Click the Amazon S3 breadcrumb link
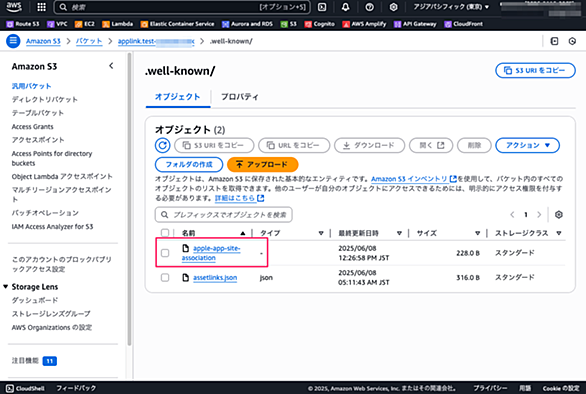The height and width of the screenshot is (394, 586). pos(43,41)
